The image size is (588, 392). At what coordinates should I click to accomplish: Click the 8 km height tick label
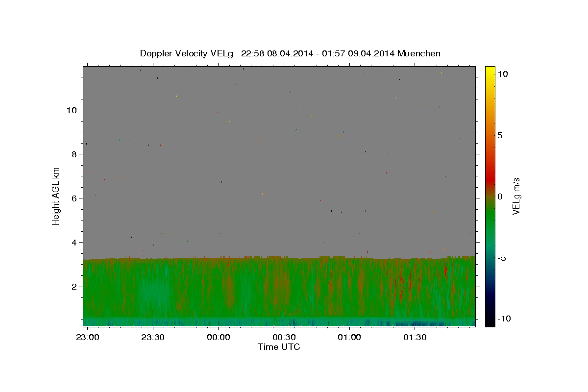[x=74, y=154]
